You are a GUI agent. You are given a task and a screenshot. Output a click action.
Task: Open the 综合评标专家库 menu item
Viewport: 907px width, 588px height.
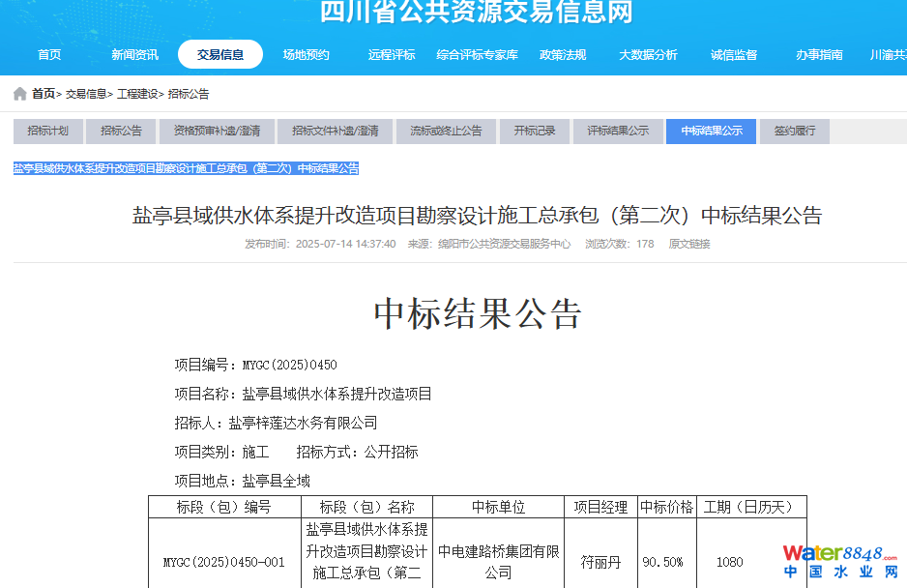click(477, 55)
